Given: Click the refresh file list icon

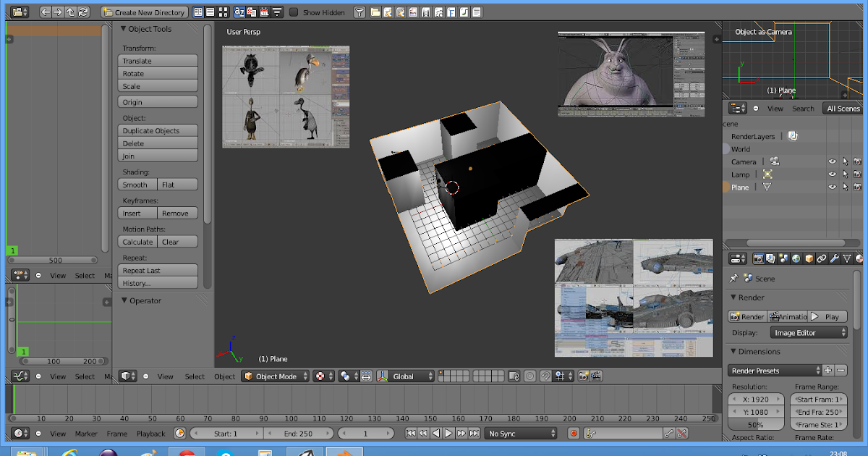Looking at the screenshot, I should [x=84, y=12].
